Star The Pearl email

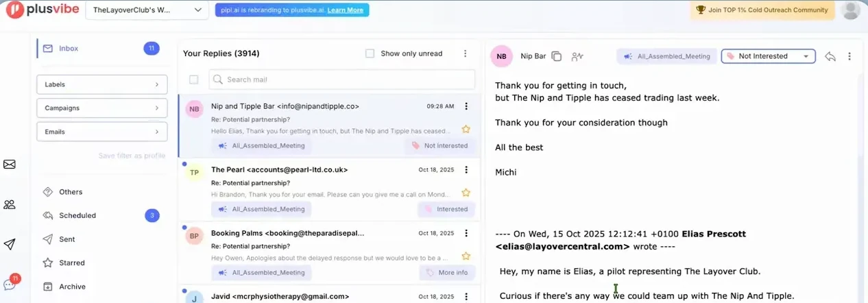pos(466,193)
